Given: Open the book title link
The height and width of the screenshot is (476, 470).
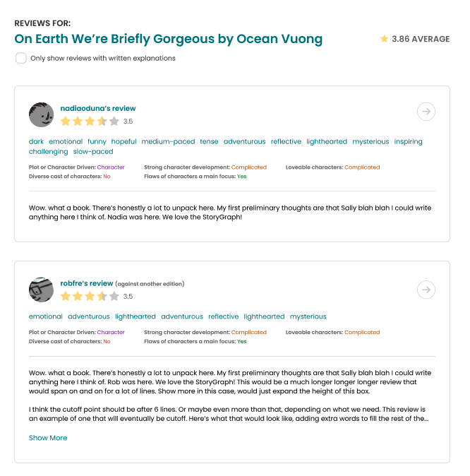Looking at the screenshot, I should (x=169, y=39).
